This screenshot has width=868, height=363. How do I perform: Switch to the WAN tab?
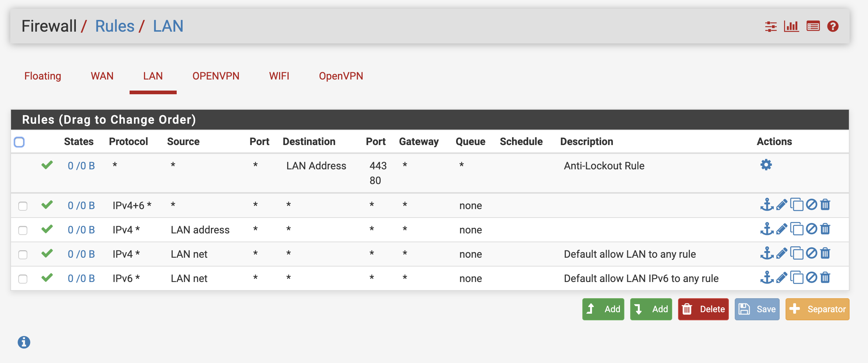[x=102, y=76]
